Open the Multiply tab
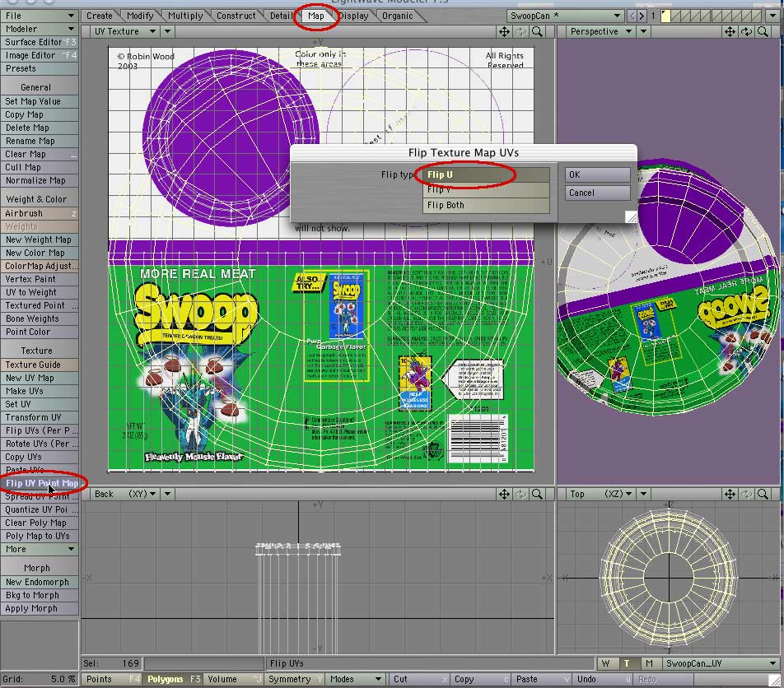Image resolution: width=784 pixels, height=688 pixels. (x=185, y=16)
